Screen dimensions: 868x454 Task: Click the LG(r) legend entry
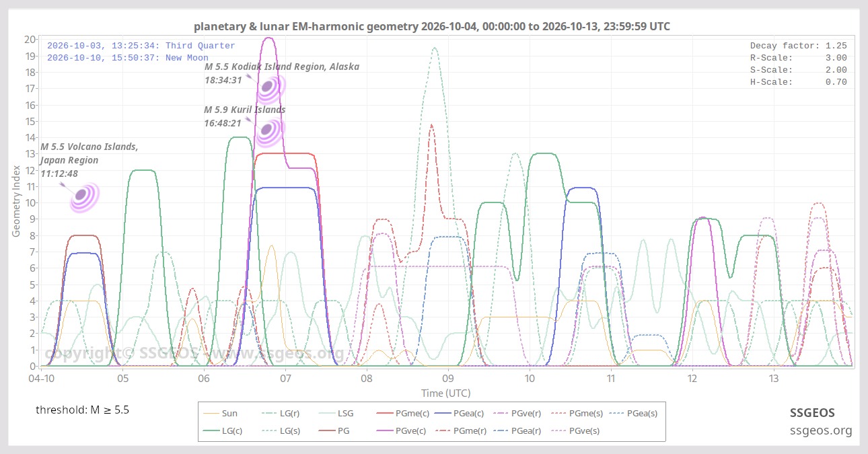(x=281, y=414)
